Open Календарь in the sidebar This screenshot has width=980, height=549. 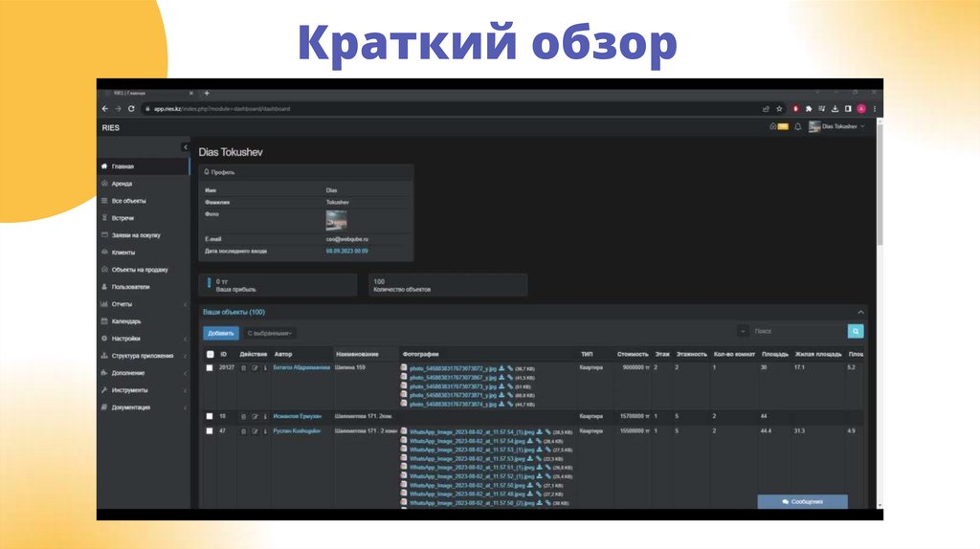[144, 321]
